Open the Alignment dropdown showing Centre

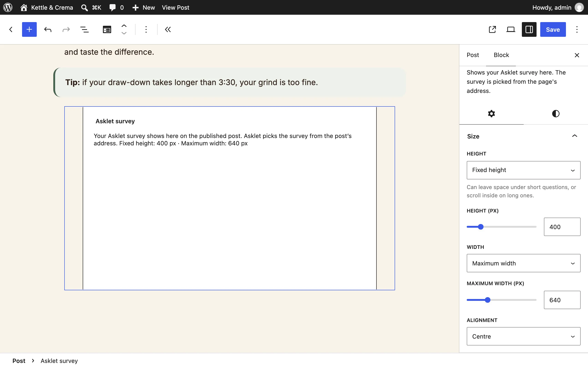click(523, 336)
